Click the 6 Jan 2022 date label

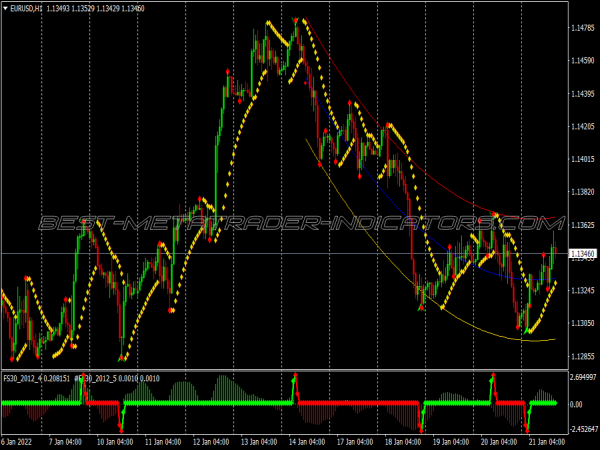16,442
